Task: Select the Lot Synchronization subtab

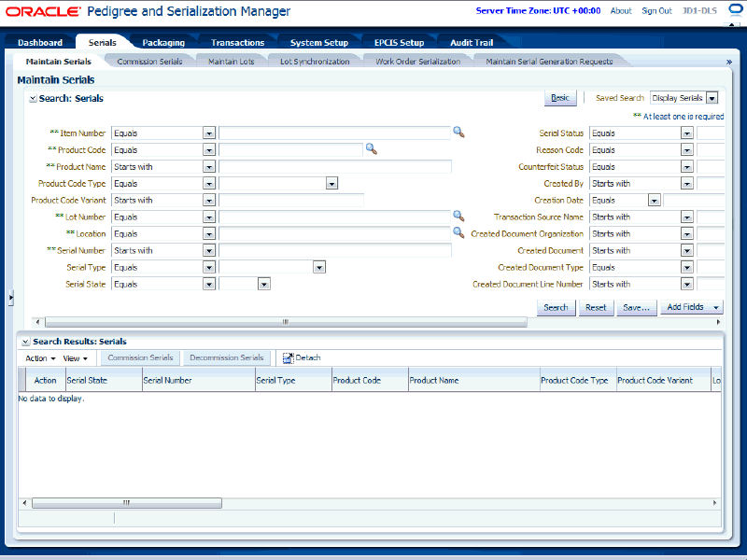Action: click(x=315, y=62)
